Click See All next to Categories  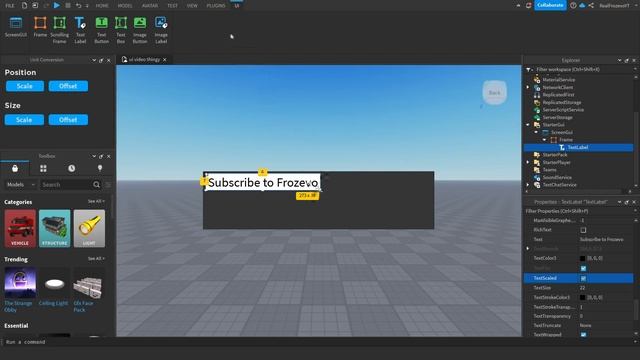(x=96, y=201)
